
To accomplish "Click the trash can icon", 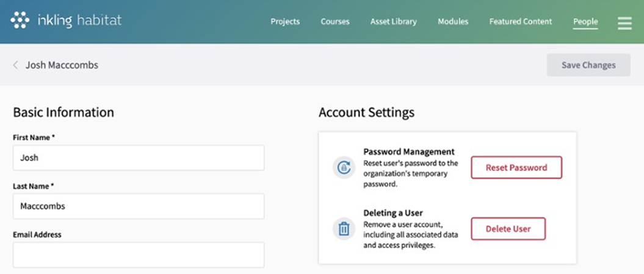I will point(344,229).
